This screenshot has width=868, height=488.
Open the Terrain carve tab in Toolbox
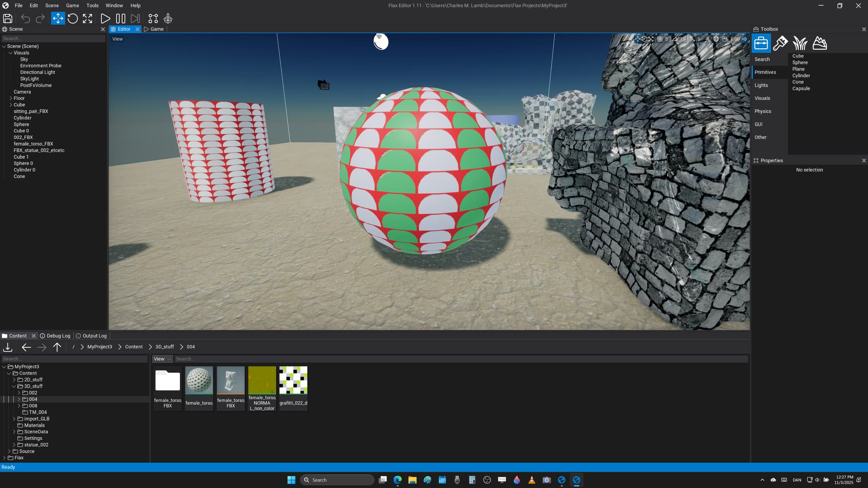819,43
